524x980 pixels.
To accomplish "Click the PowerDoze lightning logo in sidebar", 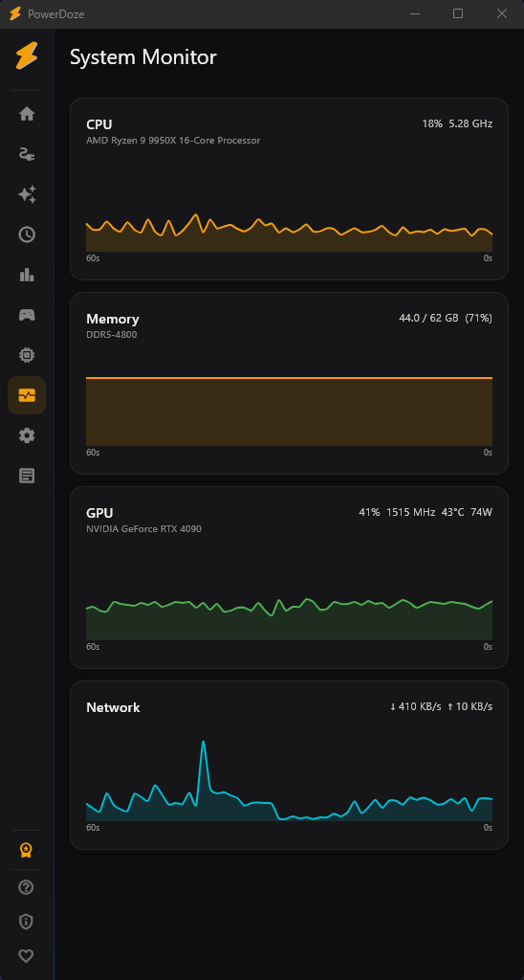I will point(27,56).
